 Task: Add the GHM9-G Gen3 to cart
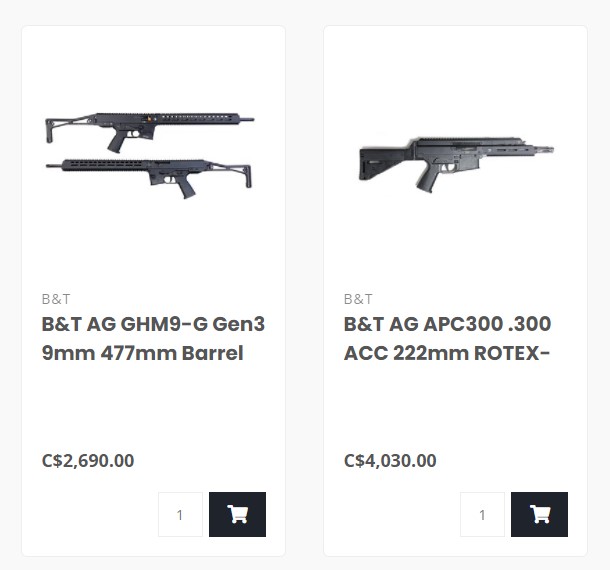[237, 514]
